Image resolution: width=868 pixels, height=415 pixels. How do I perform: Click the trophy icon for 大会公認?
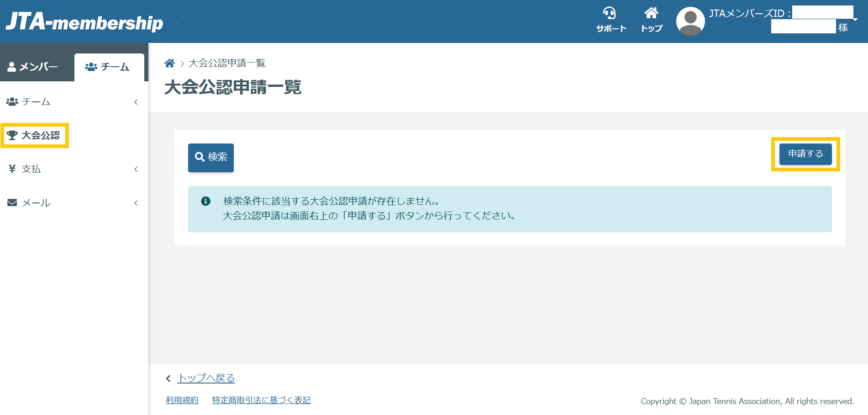tap(12, 135)
